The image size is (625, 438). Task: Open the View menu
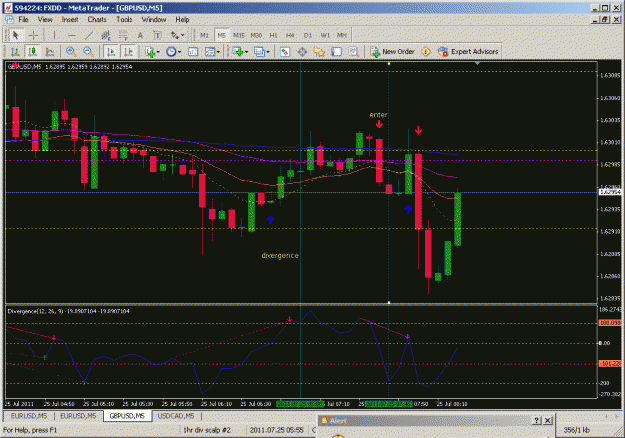click(45, 20)
